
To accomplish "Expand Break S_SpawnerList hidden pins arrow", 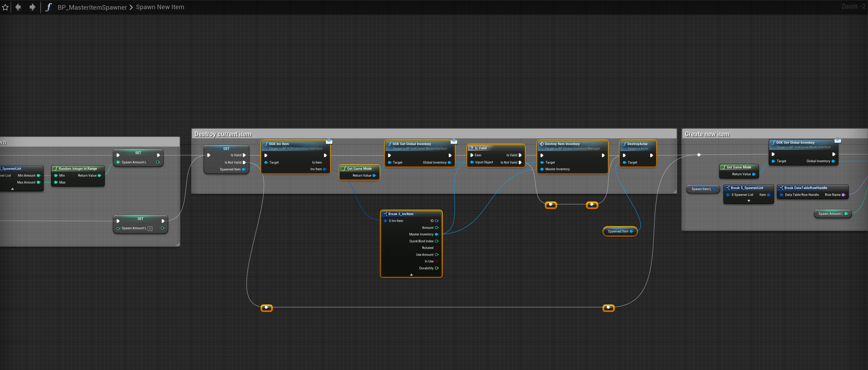I will [749, 201].
